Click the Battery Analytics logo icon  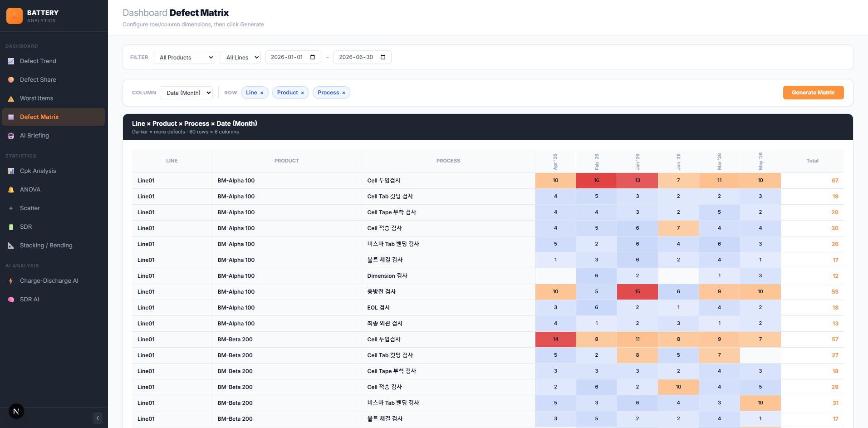(15, 16)
